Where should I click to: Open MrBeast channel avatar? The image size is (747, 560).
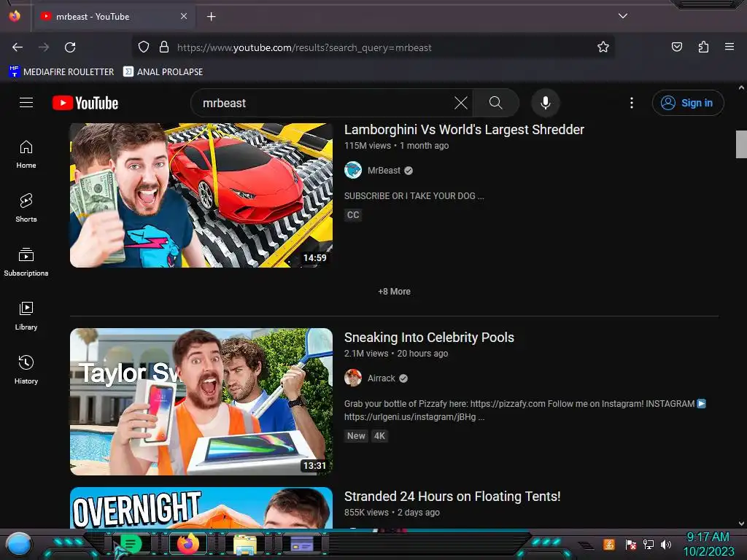(353, 170)
